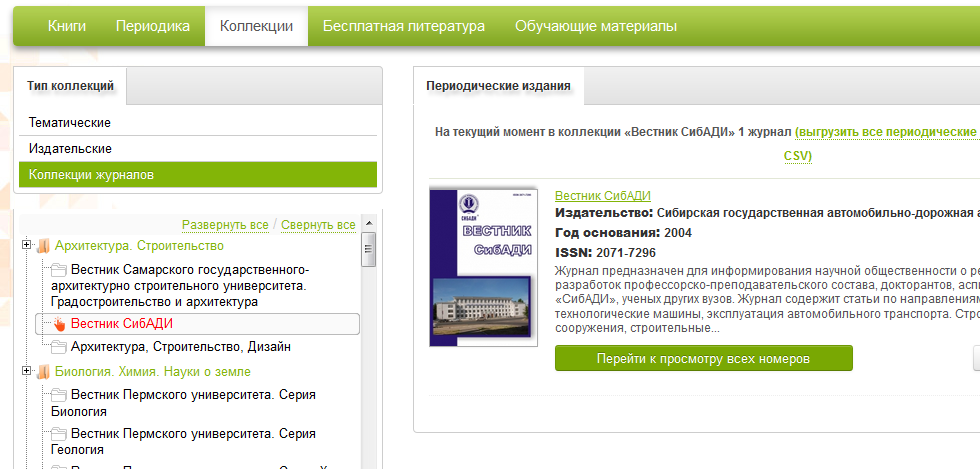Collapse all categories with Свернуть все
Screen dimensions: 980x469
pyautogui.click(x=318, y=225)
